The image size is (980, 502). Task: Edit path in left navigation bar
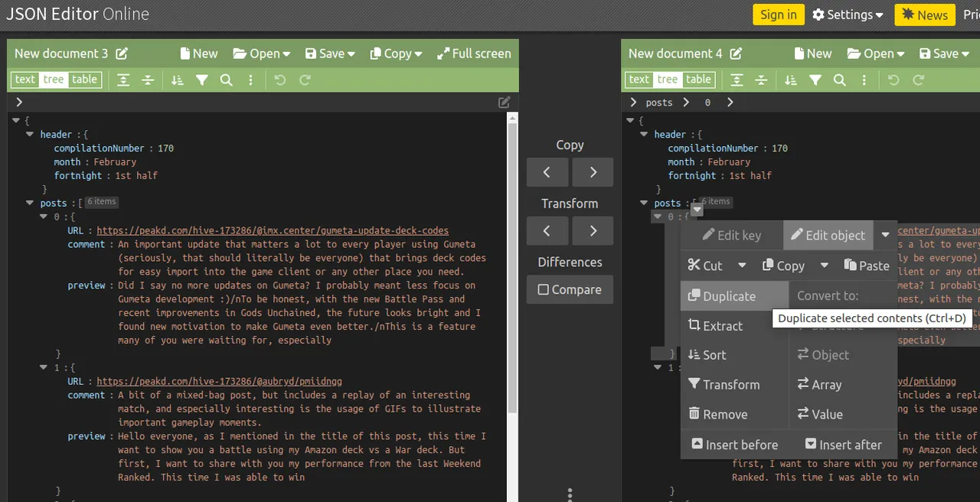point(505,102)
